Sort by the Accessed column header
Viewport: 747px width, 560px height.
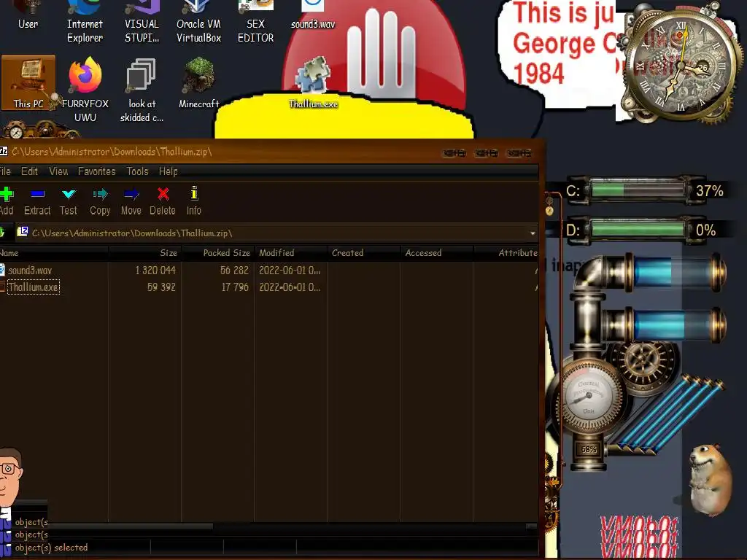(437, 253)
